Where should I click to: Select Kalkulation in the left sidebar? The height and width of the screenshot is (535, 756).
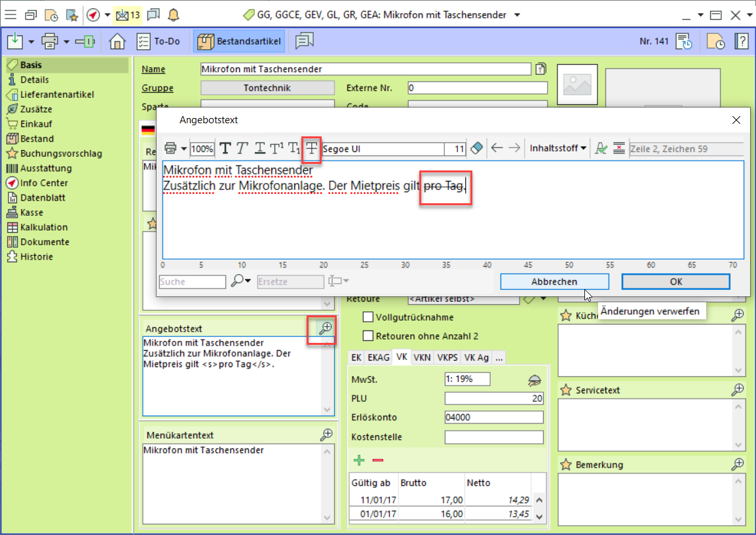click(x=43, y=227)
